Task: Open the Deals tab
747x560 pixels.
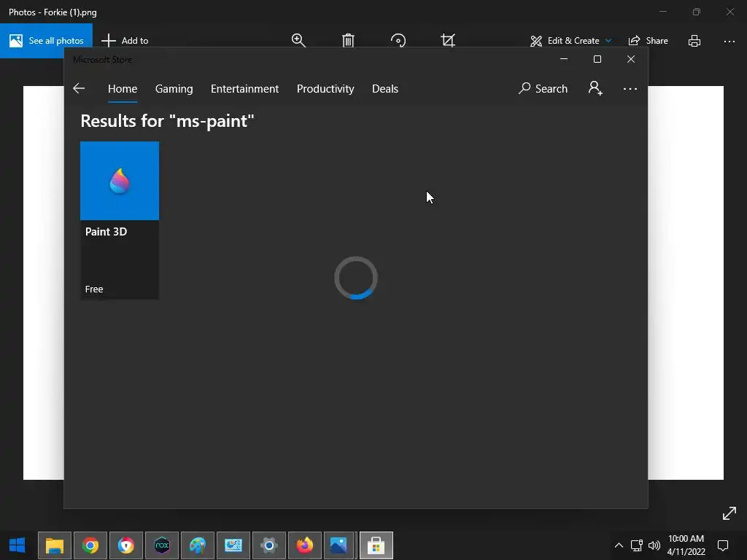Action: coord(385,88)
